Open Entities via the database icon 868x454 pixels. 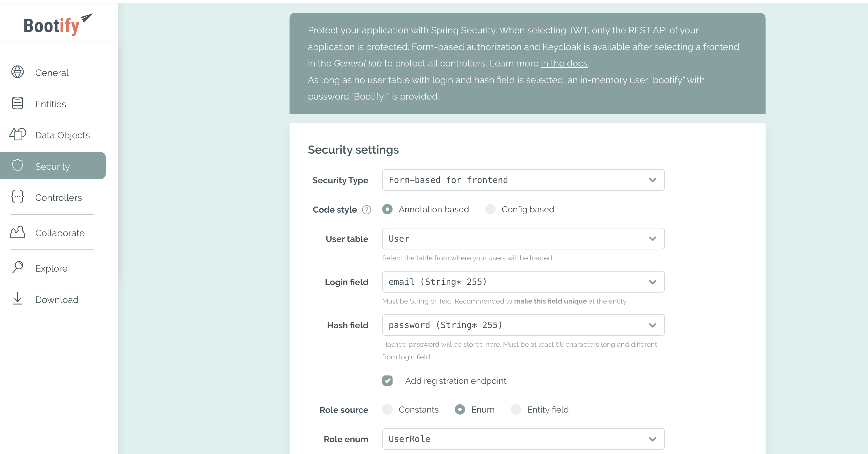(17, 103)
